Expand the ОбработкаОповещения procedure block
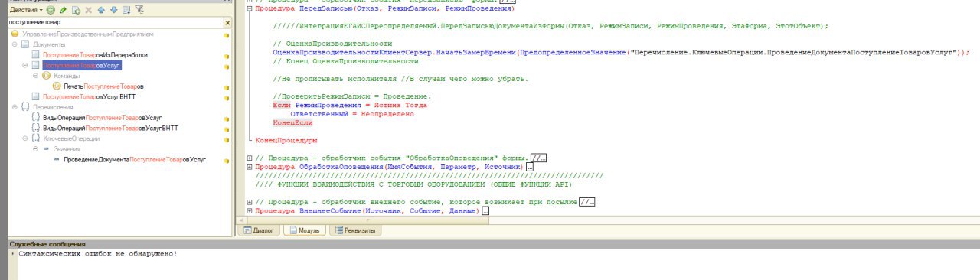Viewport: 980px width, 280px height. [250, 166]
